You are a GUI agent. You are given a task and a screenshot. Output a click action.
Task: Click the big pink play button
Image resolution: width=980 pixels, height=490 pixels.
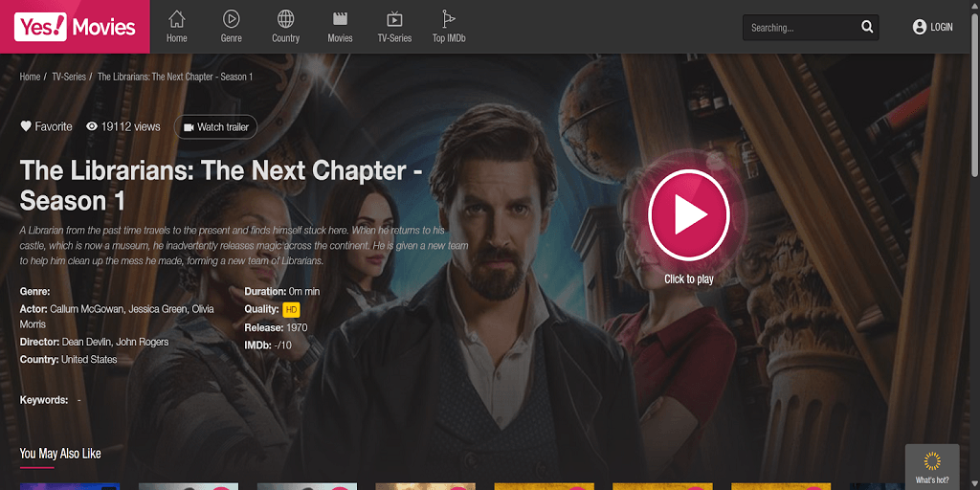(689, 214)
